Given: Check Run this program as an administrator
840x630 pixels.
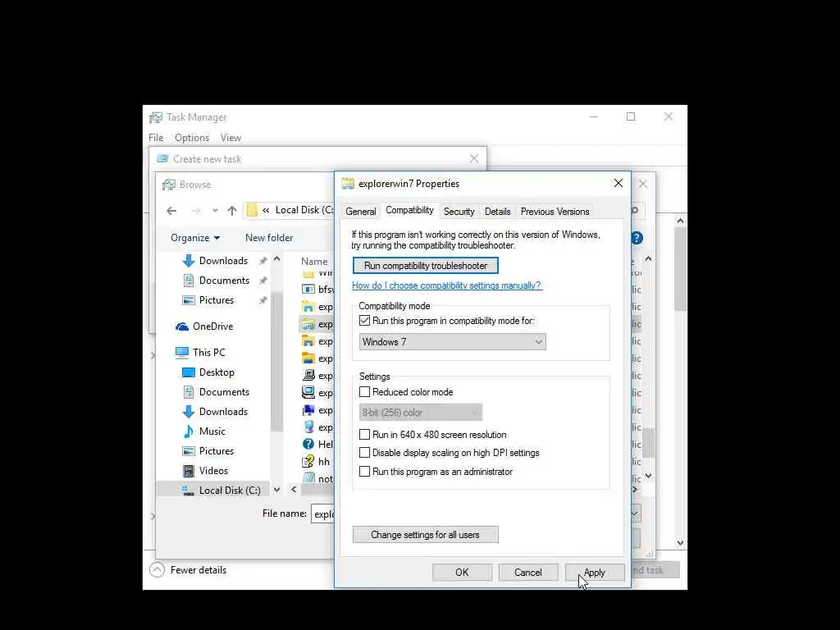Looking at the screenshot, I should point(365,472).
